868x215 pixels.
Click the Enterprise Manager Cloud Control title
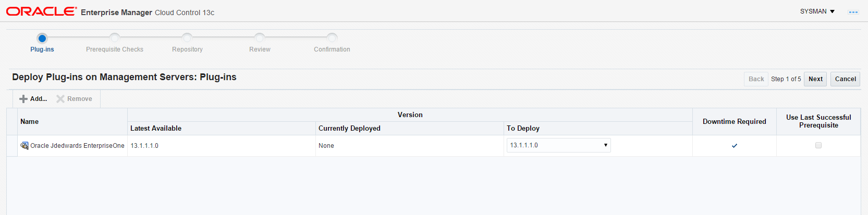click(x=148, y=12)
